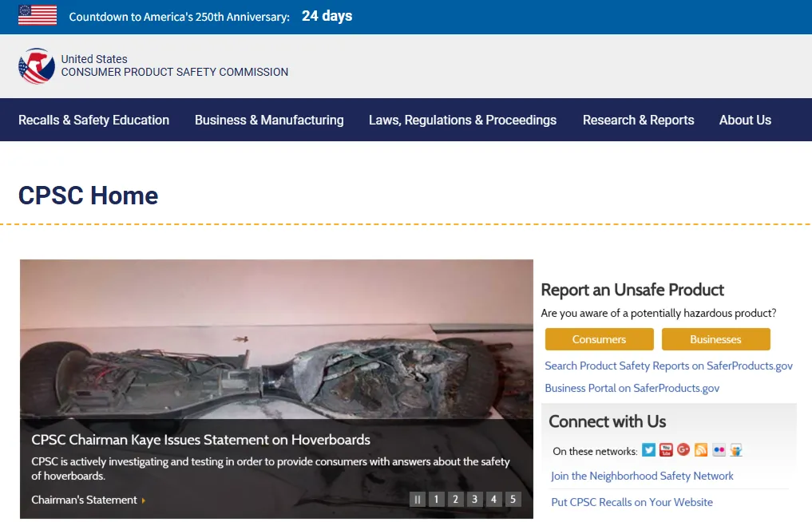Open Business & Manufacturing menu
Screen dimensions: 812x522
coord(269,121)
